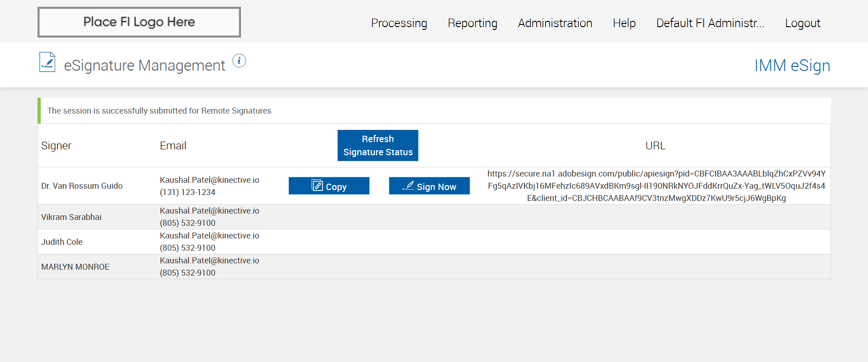The image size is (868, 362).
Task: Click the session submitted success message
Action: [159, 111]
